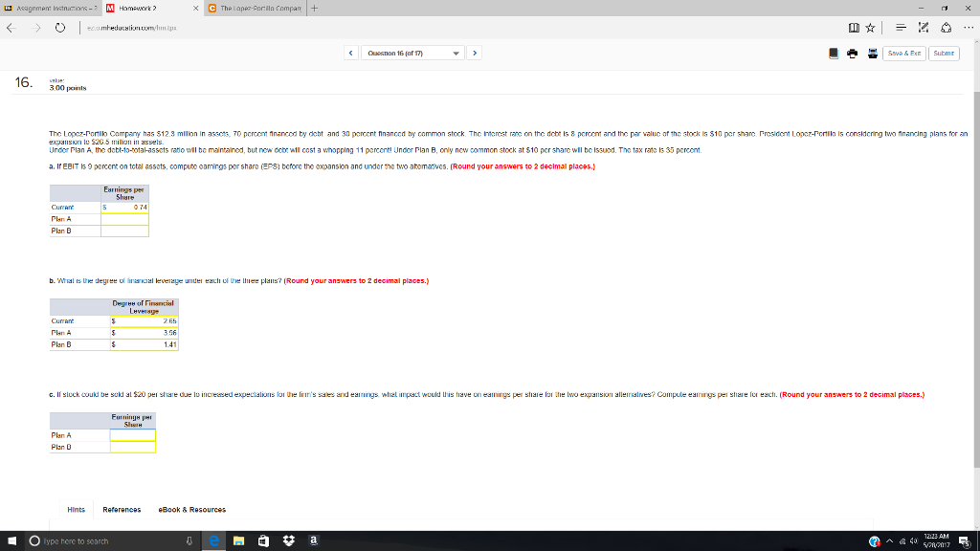Viewport: 980px width, 551px height.
Task: Click the Cortana microphone icon
Action: pyautogui.click(x=189, y=541)
